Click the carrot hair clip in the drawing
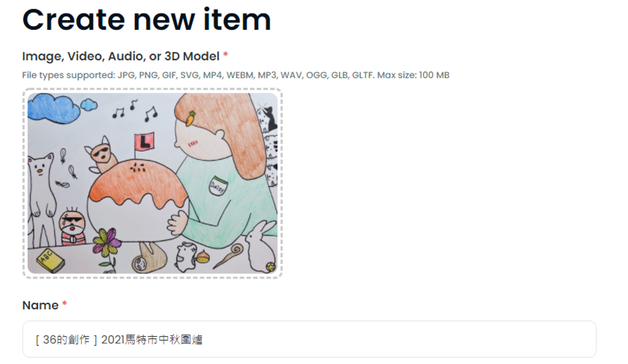Screen dimensions: 628x364 coord(191,118)
